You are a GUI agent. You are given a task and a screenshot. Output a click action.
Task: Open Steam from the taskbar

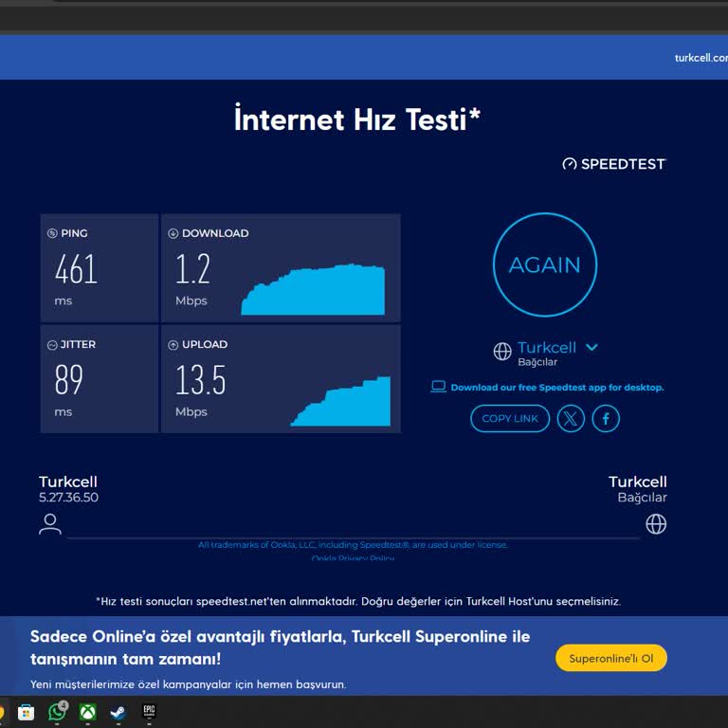[118, 712]
